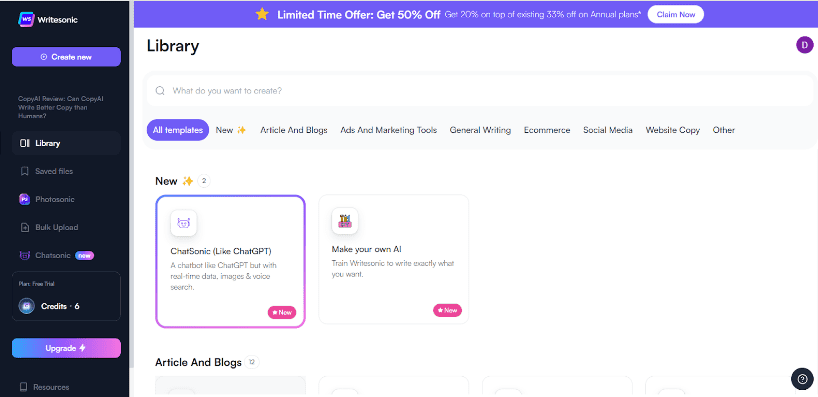Open the Photosonic sidebar icon

24,199
